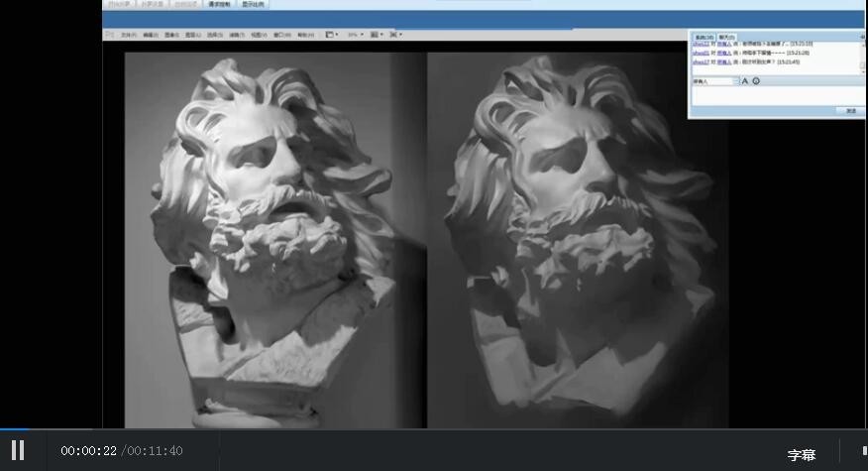This screenshot has height=471, width=868.
Task: Click the right painted bust study image
Action: click(x=578, y=240)
